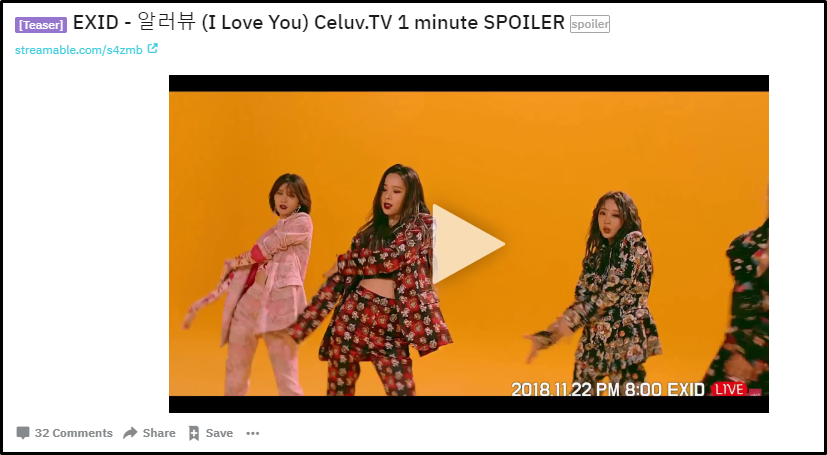Click the gray spoiler tag badge

(x=590, y=24)
